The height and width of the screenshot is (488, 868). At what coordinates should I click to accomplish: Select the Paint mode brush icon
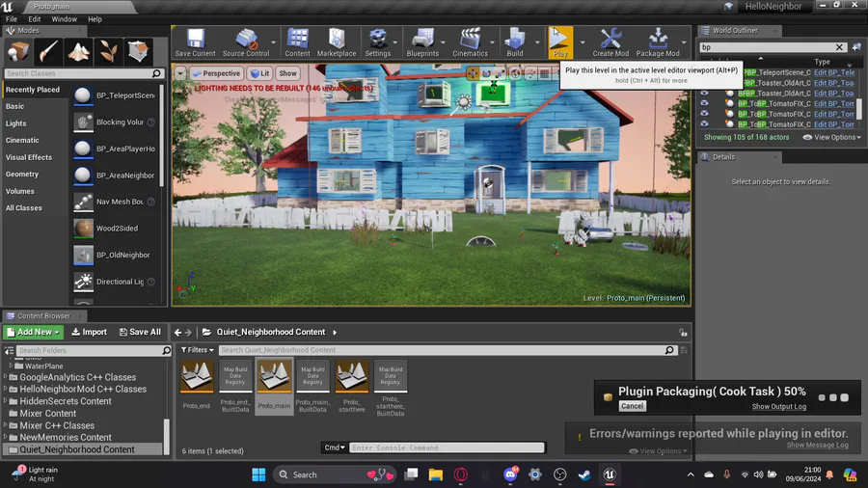click(x=48, y=51)
